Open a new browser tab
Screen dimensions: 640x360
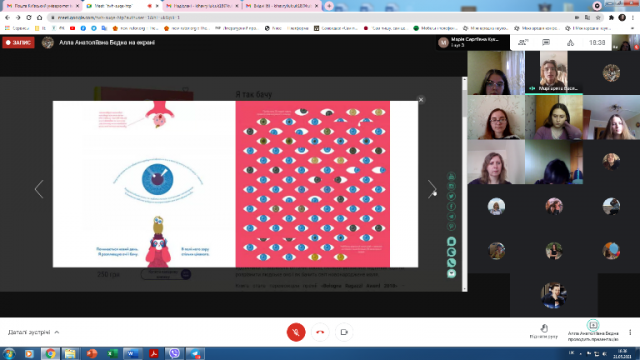pyautogui.click(x=329, y=6)
